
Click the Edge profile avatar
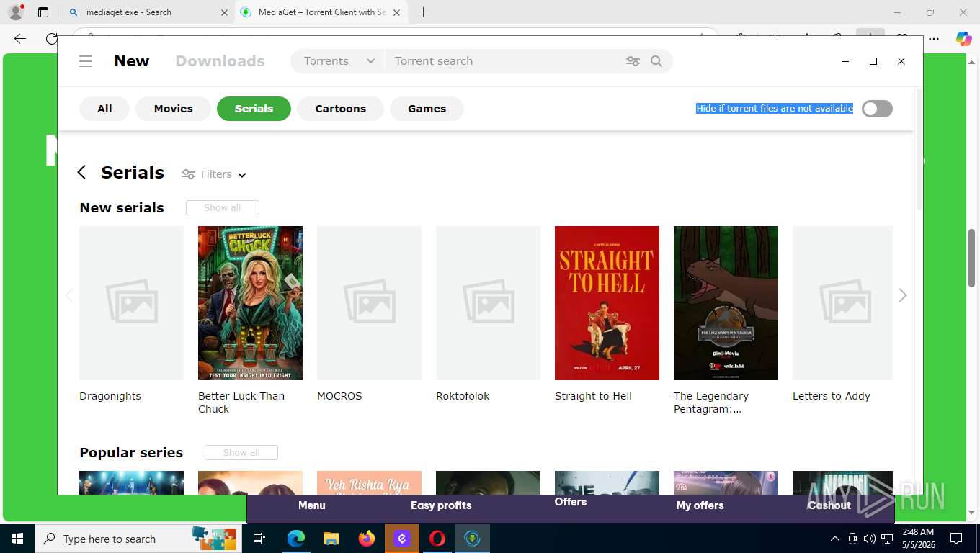click(x=16, y=12)
